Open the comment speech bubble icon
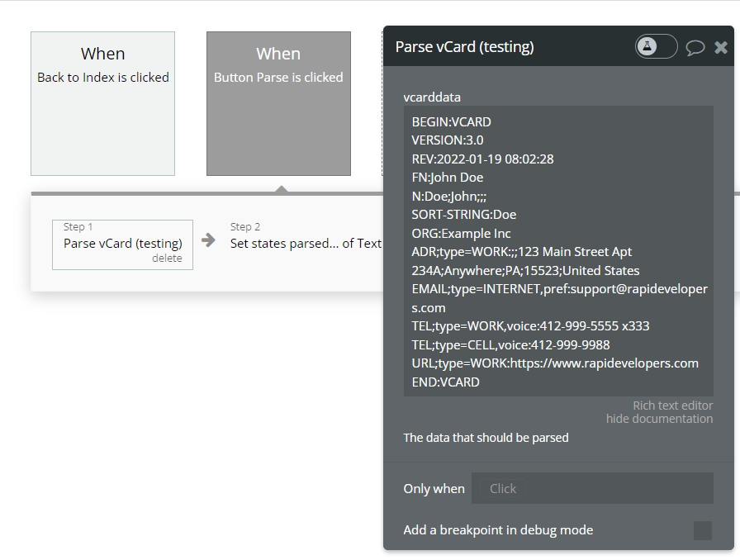The height and width of the screenshot is (560, 740). coord(695,47)
